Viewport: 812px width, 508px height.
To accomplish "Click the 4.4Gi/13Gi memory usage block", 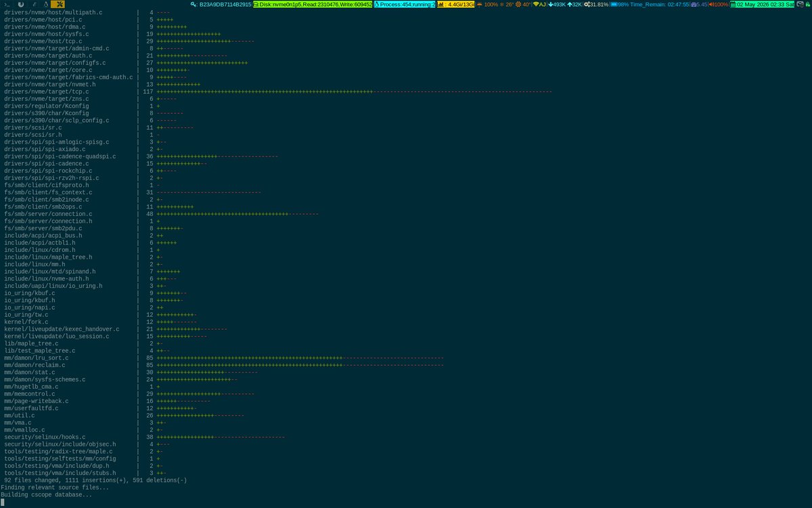I will tap(455, 4).
